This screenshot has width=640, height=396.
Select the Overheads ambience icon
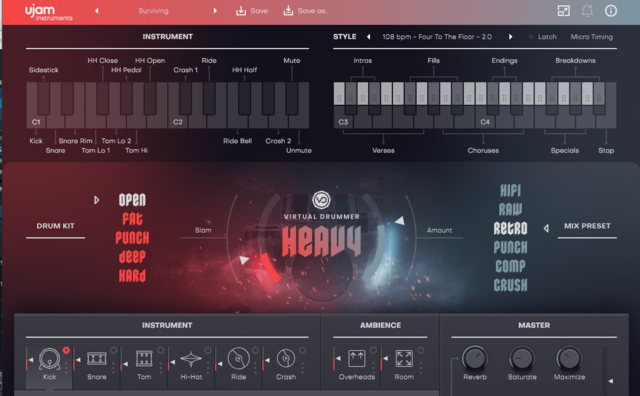coord(356,359)
